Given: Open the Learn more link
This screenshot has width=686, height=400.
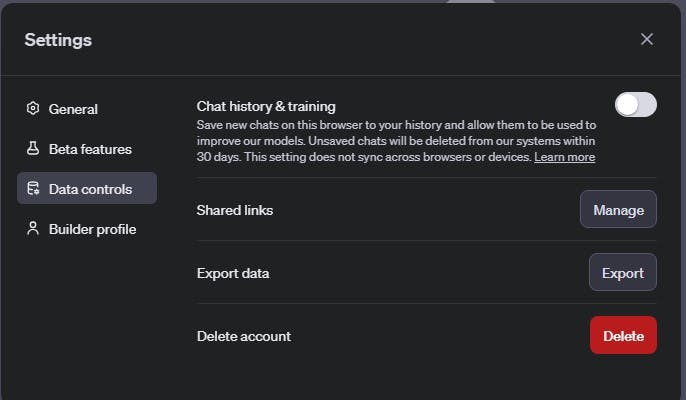Looking at the screenshot, I should (564, 158).
